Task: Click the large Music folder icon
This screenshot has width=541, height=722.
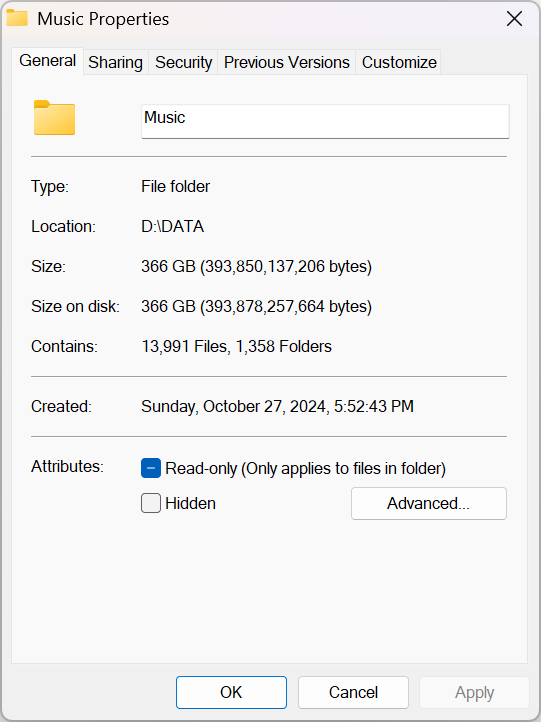Action: (54, 117)
